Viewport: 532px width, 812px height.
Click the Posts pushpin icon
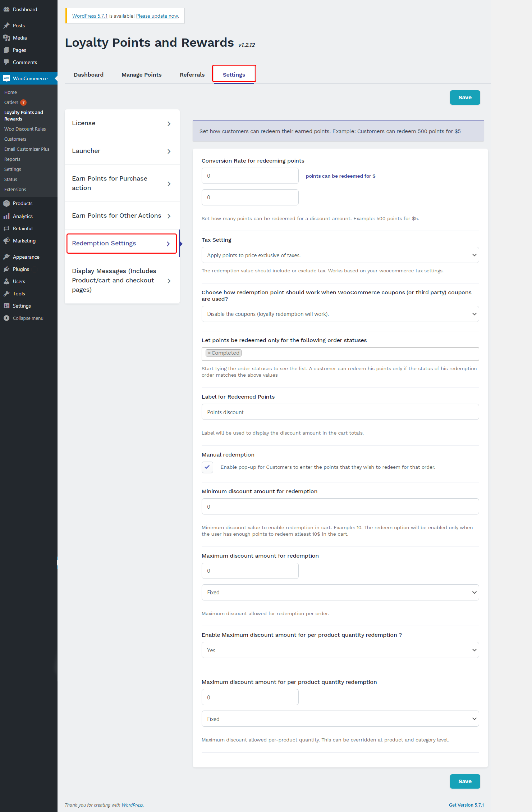(x=6, y=26)
